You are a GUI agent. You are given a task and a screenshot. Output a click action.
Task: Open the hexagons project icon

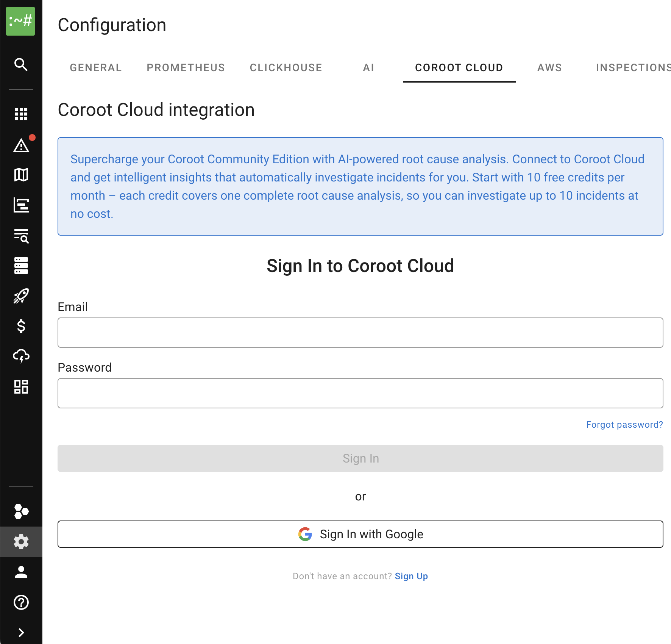pos(21,511)
